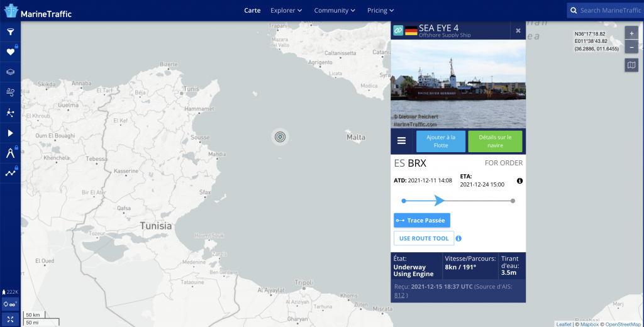The image size is (644, 327).
Task: Click the fullscreen expand icon
Action: 10,319
